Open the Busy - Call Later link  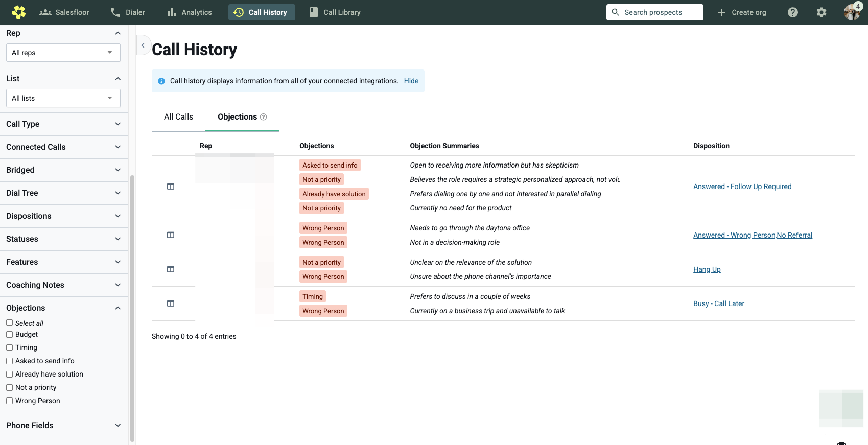pos(719,303)
